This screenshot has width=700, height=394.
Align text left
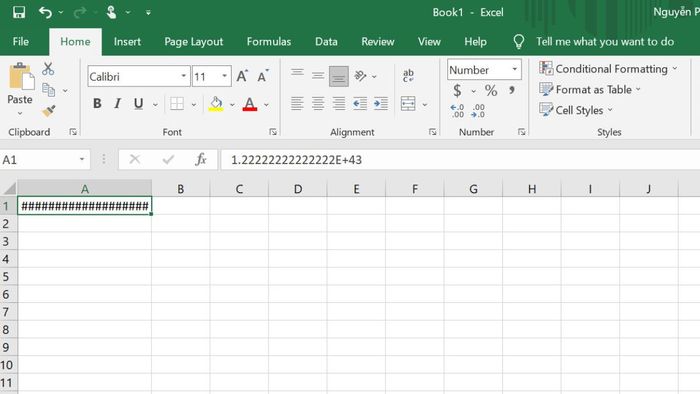297,104
